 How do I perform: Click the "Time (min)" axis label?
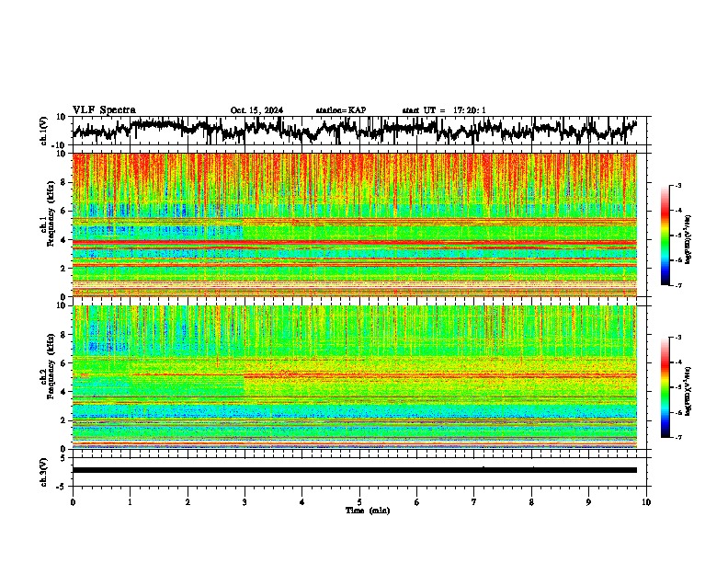point(368,511)
